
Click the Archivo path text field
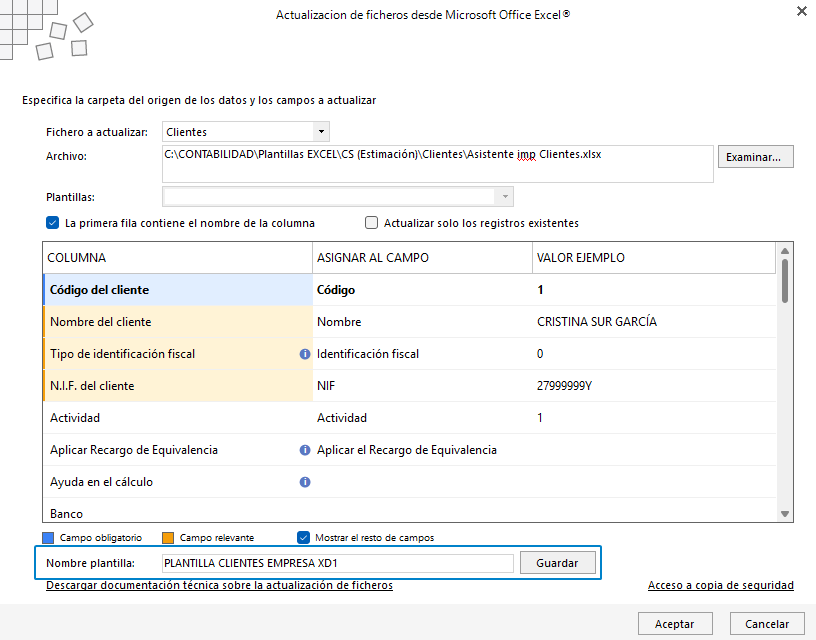pyautogui.click(x=438, y=164)
